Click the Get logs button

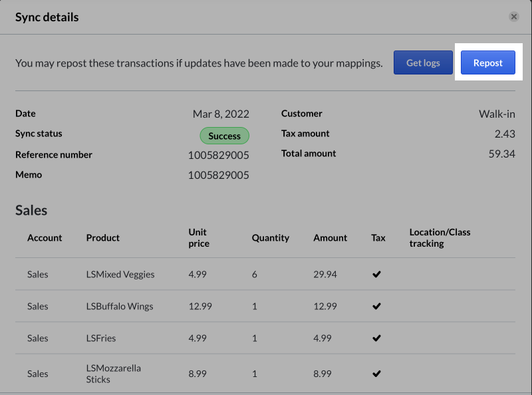click(423, 63)
